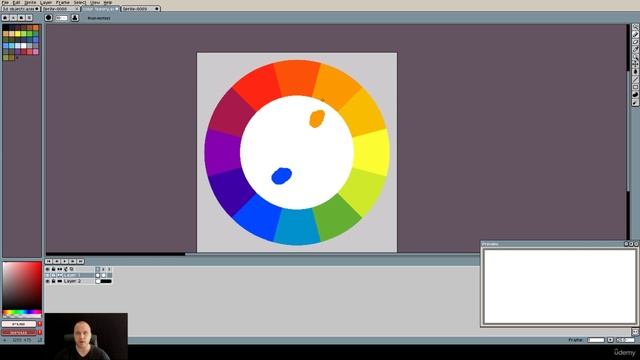Image resolution: width=640 pixels, height=360 pixels.
Task: Open the Sprite menu
Action: tap(30, 2)
